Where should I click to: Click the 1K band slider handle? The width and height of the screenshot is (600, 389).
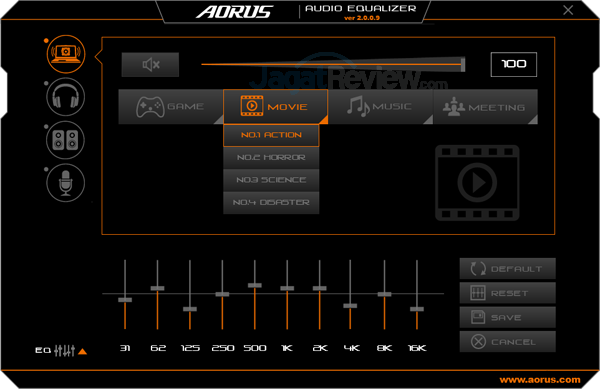287,288
